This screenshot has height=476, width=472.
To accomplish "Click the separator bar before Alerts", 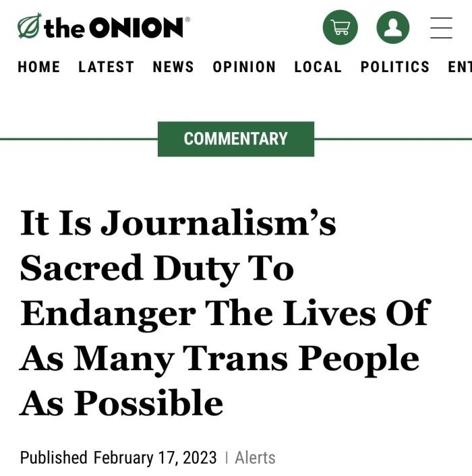I will (x=226, y=458).
